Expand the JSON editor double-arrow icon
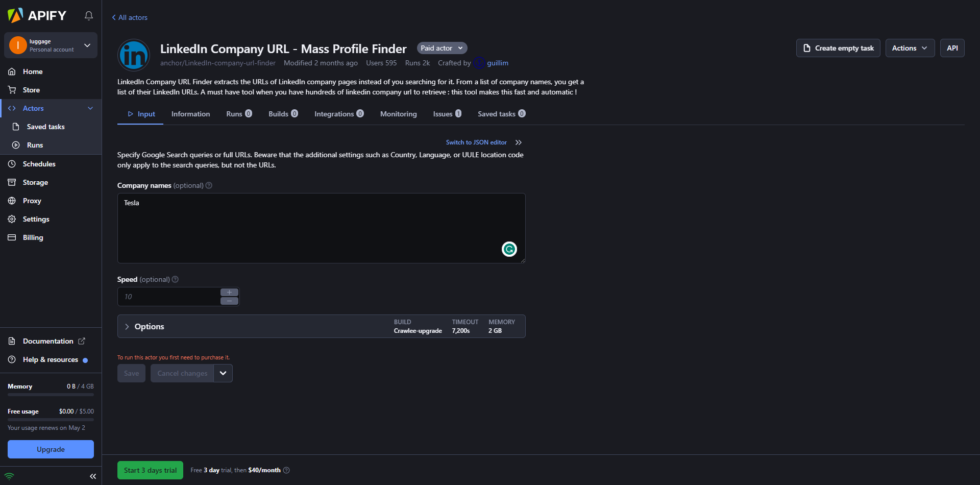The image size is (980, 485). tap(519, 143)
